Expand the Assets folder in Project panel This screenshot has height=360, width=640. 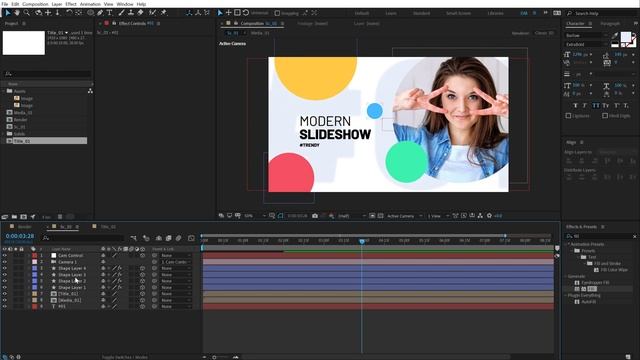click(4, 91)
